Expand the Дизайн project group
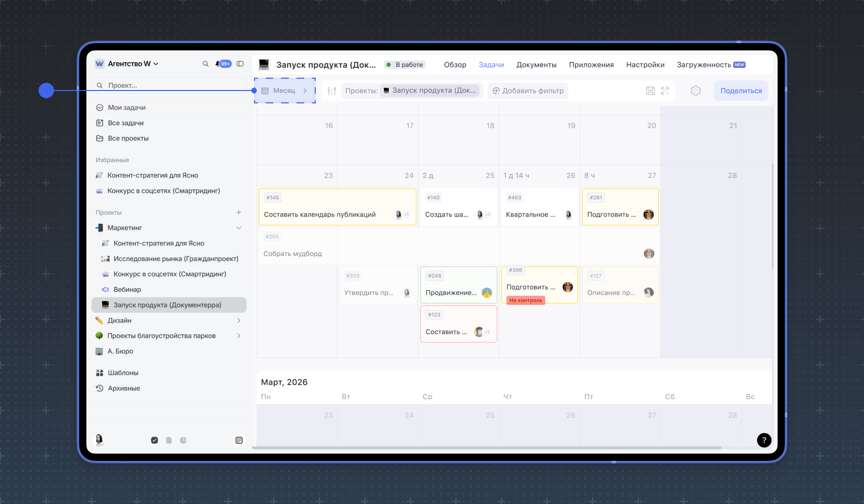The image size is (864, 504). click(239, 320)
